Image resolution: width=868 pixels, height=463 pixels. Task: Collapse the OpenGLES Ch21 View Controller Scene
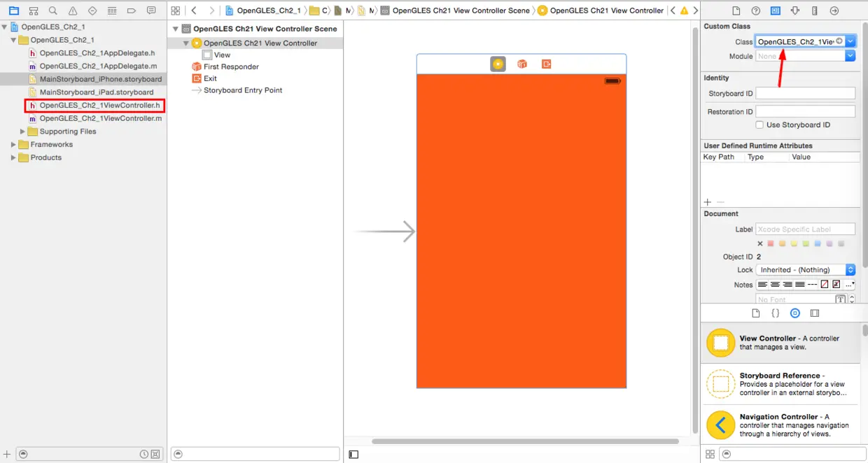pyautogui.click(x=175, y=29)
